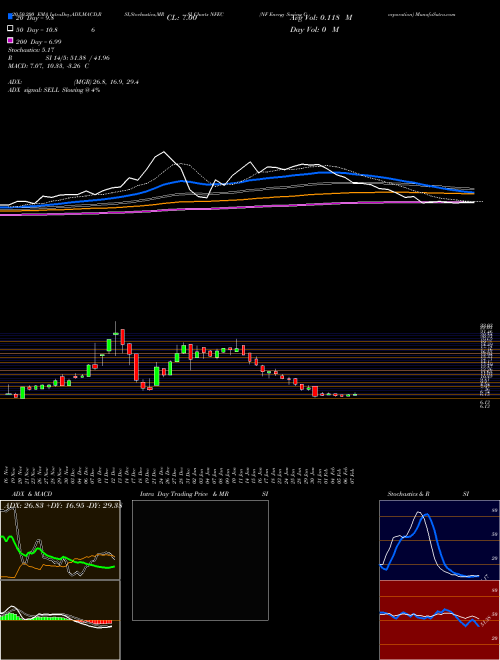Click the 'ADX & MACD' panel title

click(32, 494)
